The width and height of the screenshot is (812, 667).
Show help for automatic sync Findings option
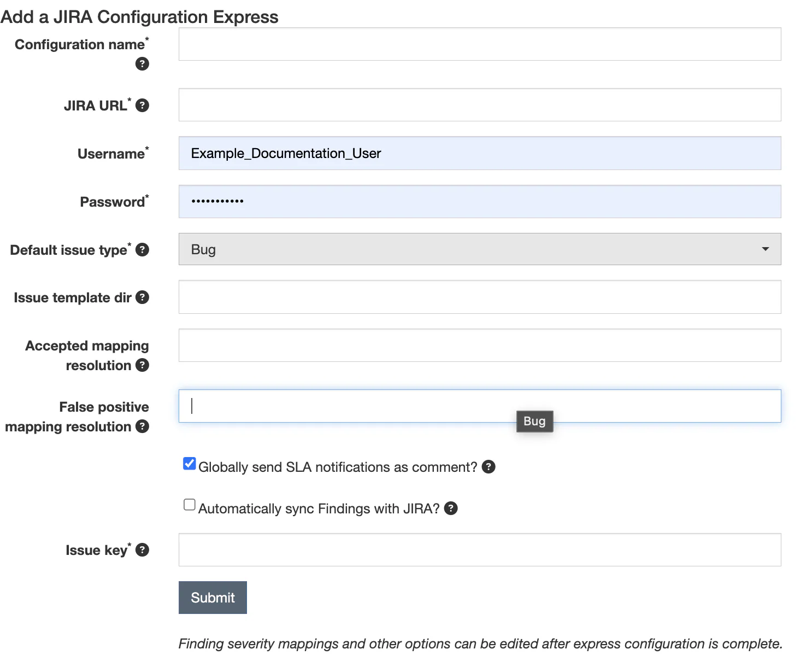[x=451, y=508]
